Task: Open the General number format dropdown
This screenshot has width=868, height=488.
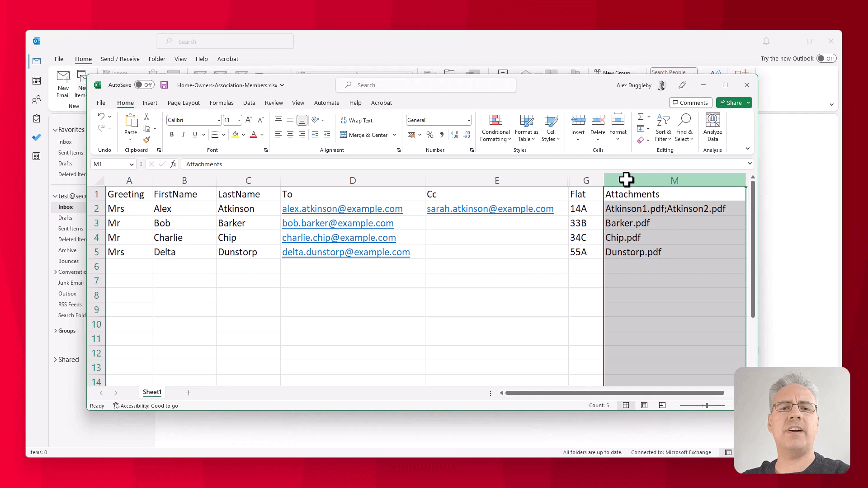Action: coord(468,120)
